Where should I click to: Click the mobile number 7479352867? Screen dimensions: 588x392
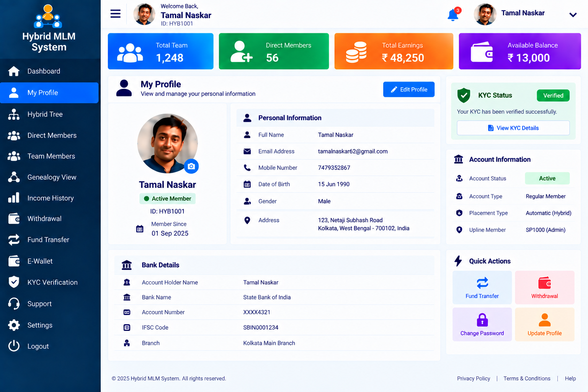click(334, 168)
